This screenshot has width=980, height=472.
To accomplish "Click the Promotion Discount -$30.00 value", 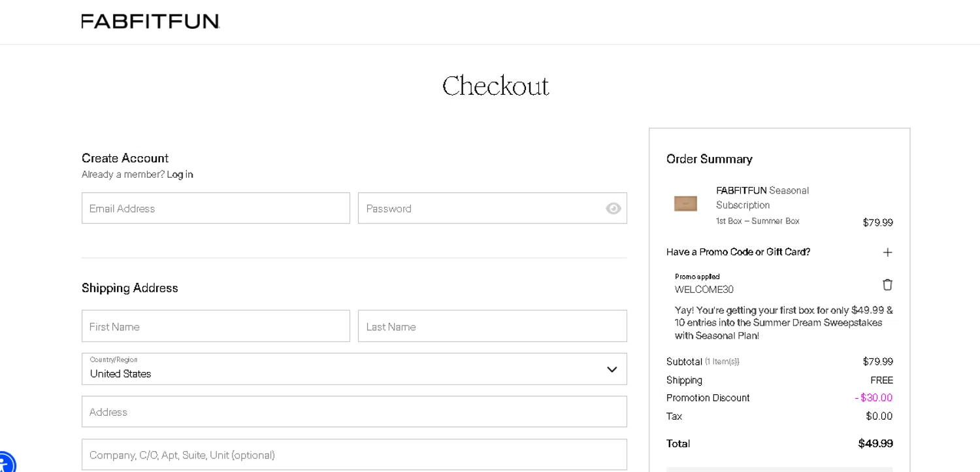I will (874, 398).
